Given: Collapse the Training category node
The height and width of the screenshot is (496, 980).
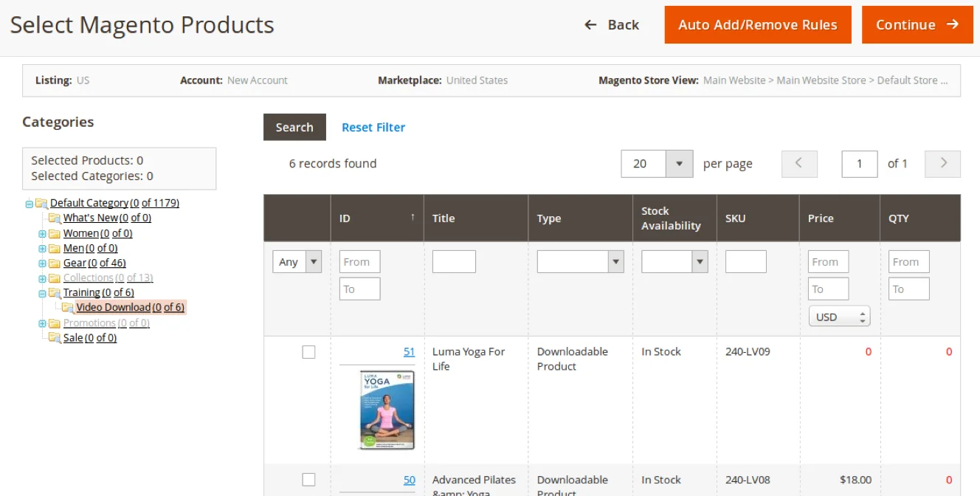Looking at the screenshot, I should click(43, 293).
